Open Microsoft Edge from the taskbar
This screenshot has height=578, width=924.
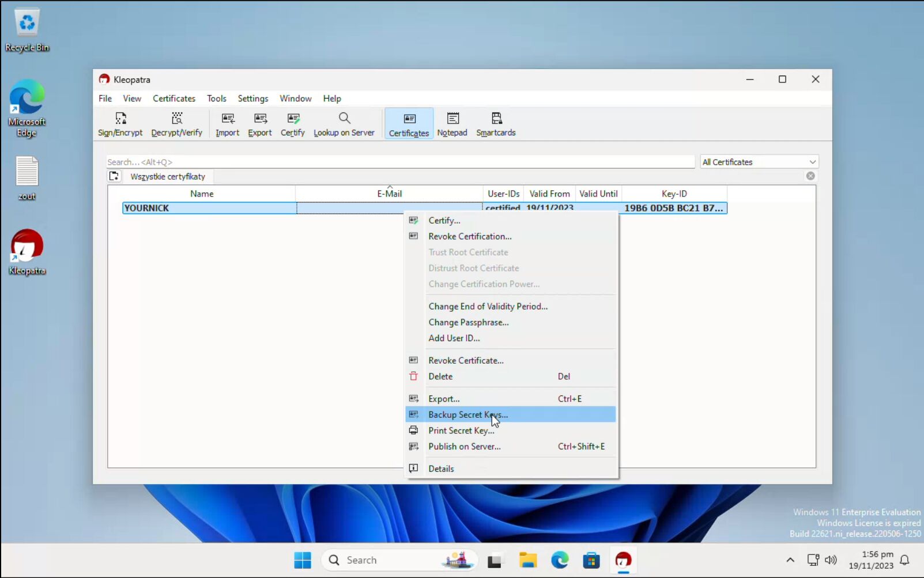click(560, 560)
